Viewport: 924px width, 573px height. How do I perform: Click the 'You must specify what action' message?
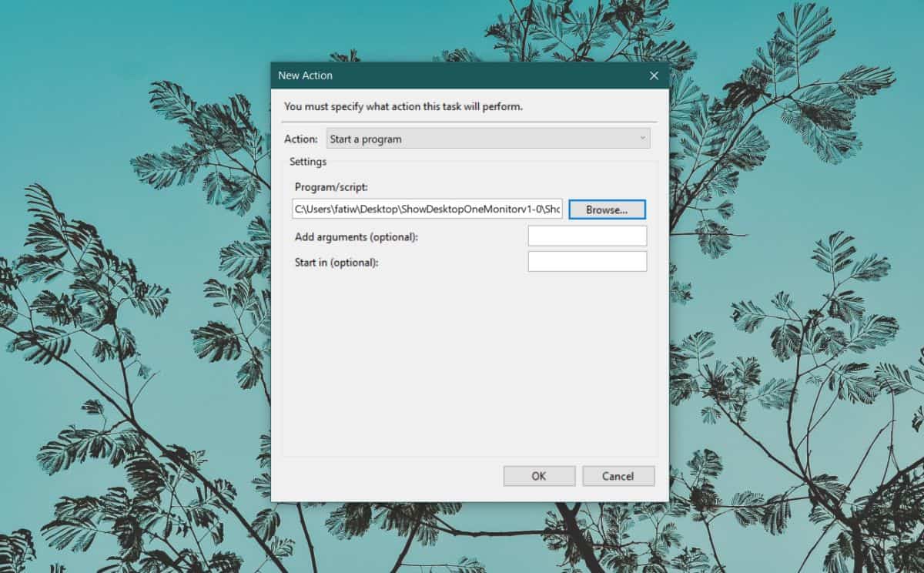pyautogui.click(x=403, y=107)
